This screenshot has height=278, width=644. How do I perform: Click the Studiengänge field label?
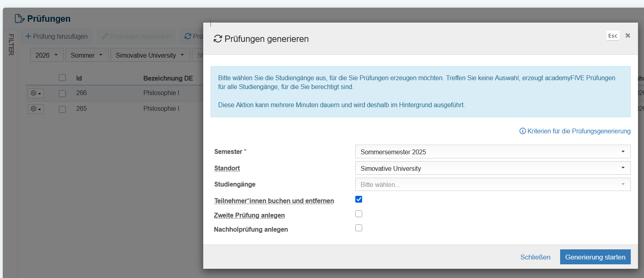click(x=235, y=184)
